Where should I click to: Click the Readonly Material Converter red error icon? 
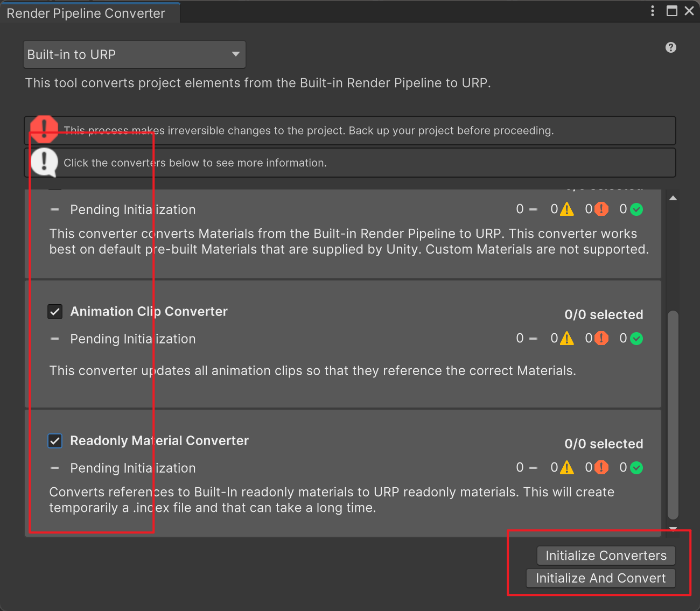pos(601,468)
